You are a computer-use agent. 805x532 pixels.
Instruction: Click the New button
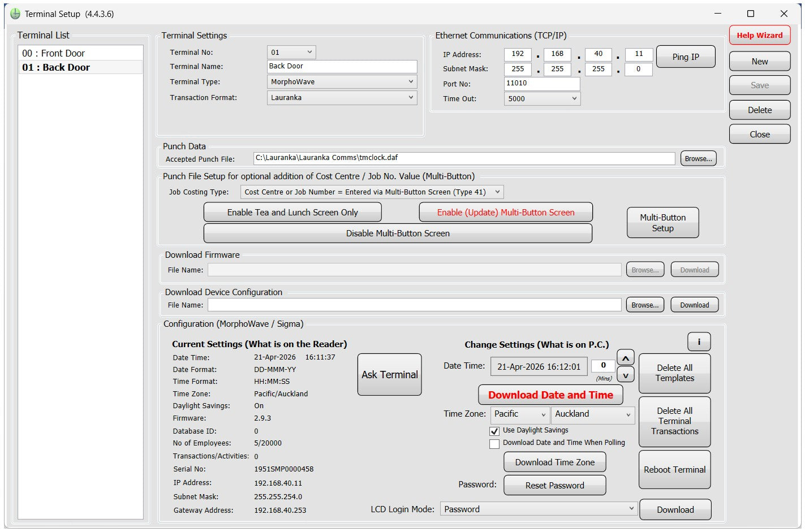(760, 62)
